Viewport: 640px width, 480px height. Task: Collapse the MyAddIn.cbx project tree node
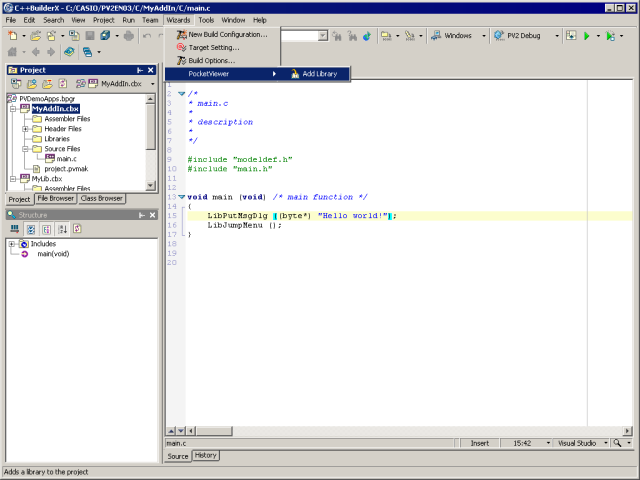(13, 109)
